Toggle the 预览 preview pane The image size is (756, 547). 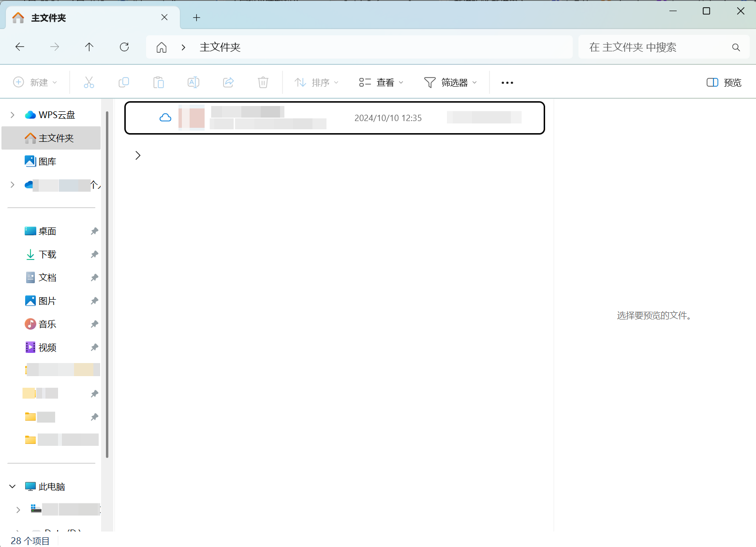point(723,82)
